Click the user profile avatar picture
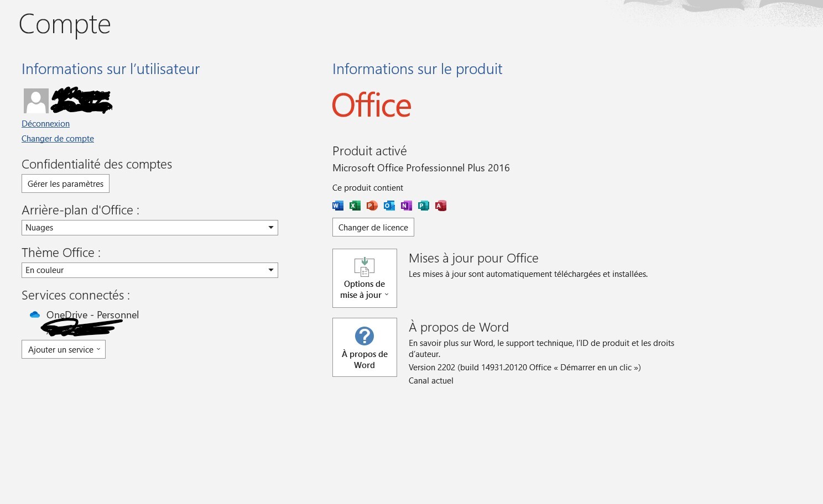823x504 pixels. click(x=36, y=101)
